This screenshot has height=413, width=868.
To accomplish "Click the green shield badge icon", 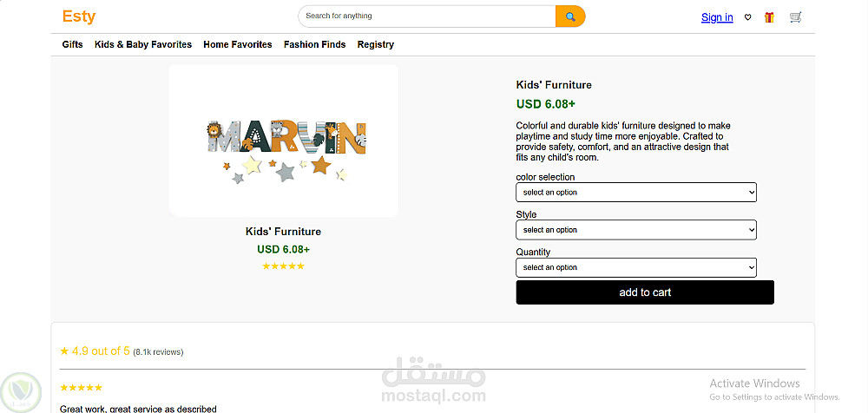I will tap(21, 392).
